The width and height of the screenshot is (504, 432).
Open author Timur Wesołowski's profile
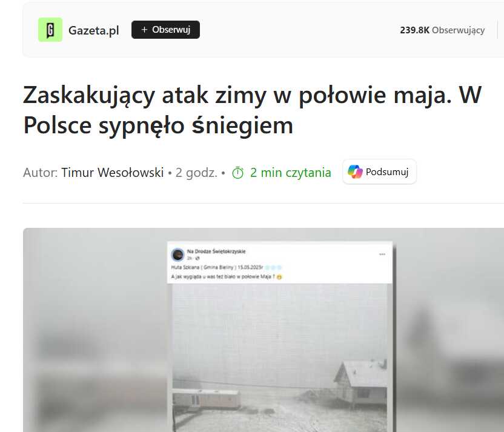click(113, 173)
